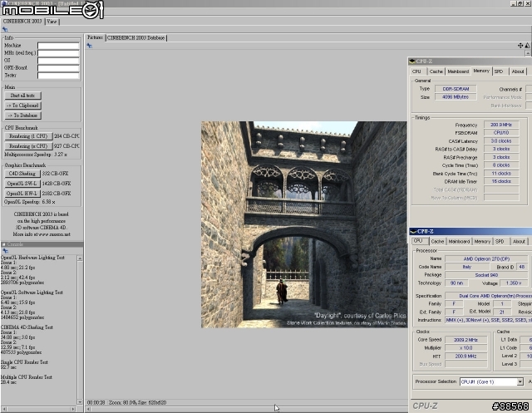The width and height of the screenshot is (532, 413).
Task: Switch to the View tab
Action: point(52,22)
